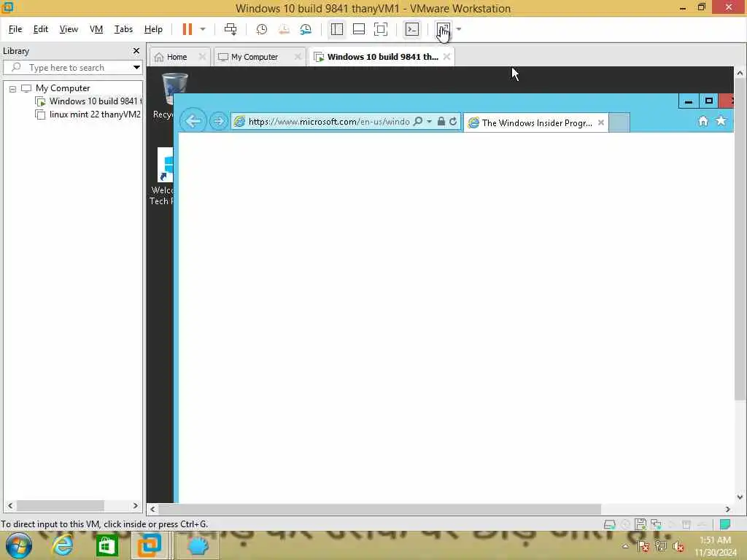
Task: Click the VMware message log icon
Action: (725, 525)
